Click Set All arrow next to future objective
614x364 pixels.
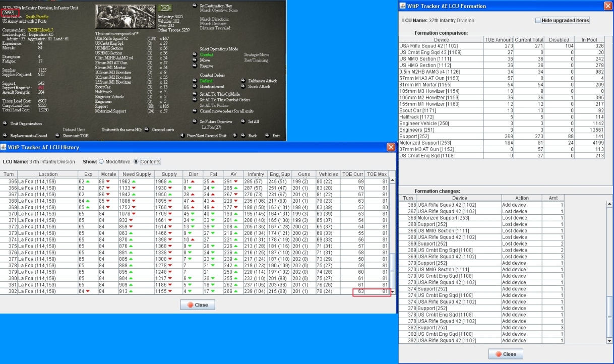pyautogui.click(x=243, y=122)
